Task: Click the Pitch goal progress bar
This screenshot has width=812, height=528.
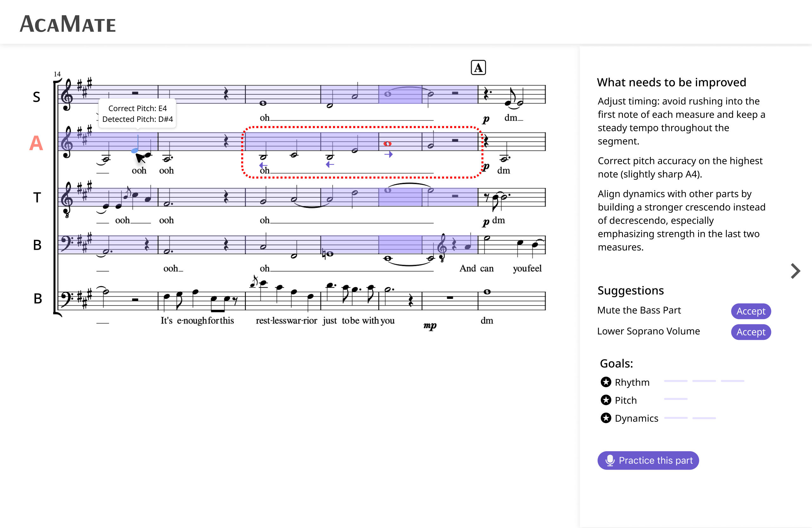Action: coord(676,399)
